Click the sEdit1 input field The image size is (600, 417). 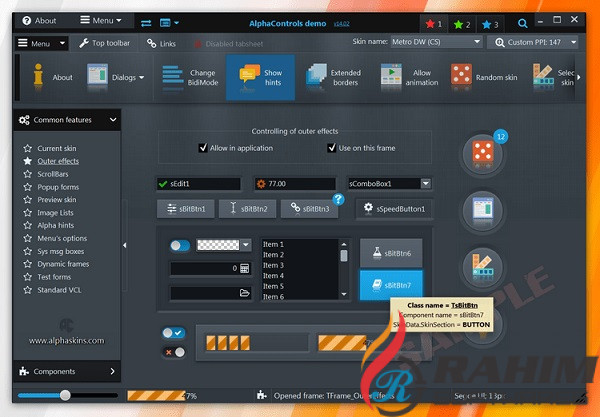pos(199,184)
